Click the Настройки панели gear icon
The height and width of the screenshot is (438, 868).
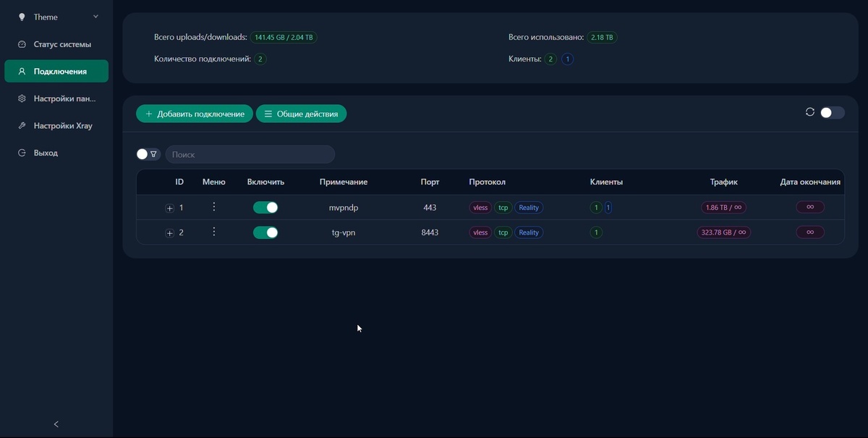[x=22, y=98]
